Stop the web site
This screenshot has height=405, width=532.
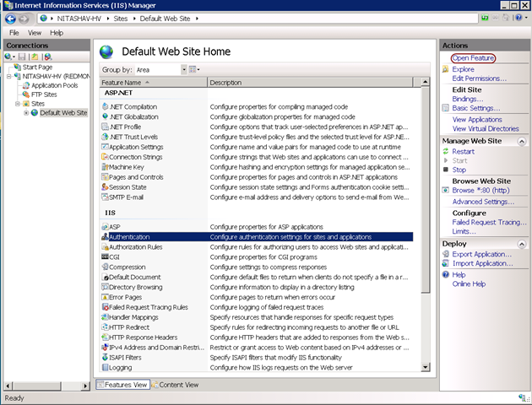tap(459, 170)
